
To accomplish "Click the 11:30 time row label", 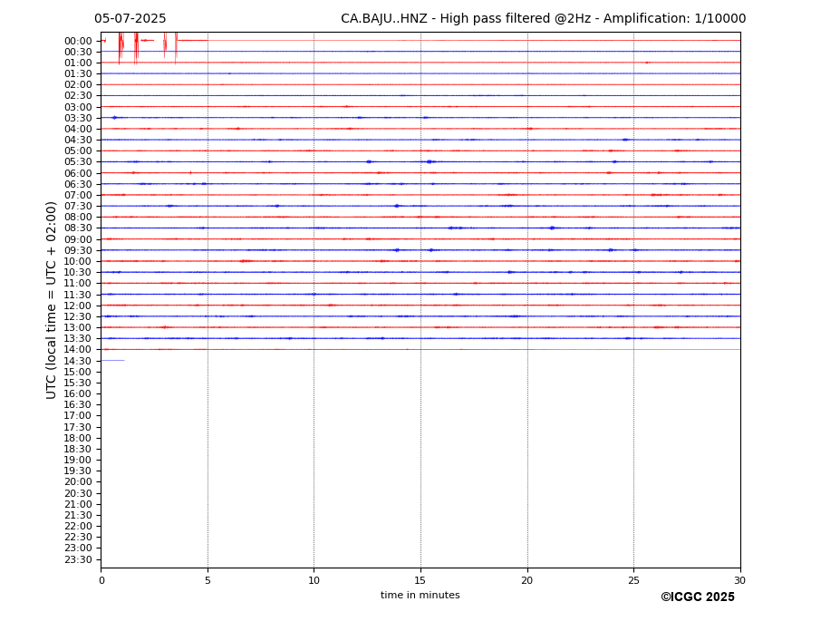I will click(78, 295).
